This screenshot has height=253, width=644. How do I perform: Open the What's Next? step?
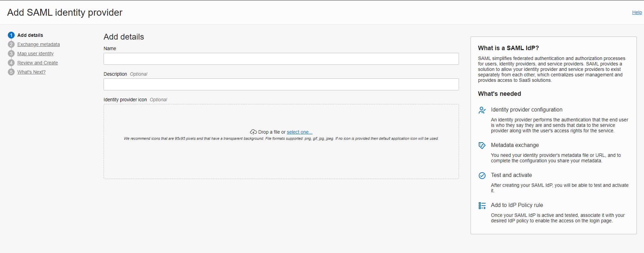tap(31, 72)
